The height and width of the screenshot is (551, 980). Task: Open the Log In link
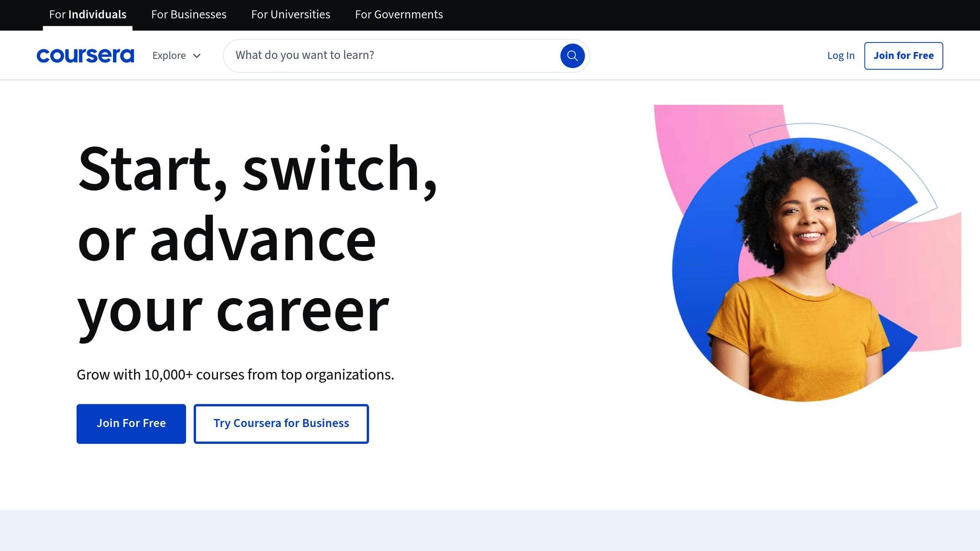click(841, 55)
